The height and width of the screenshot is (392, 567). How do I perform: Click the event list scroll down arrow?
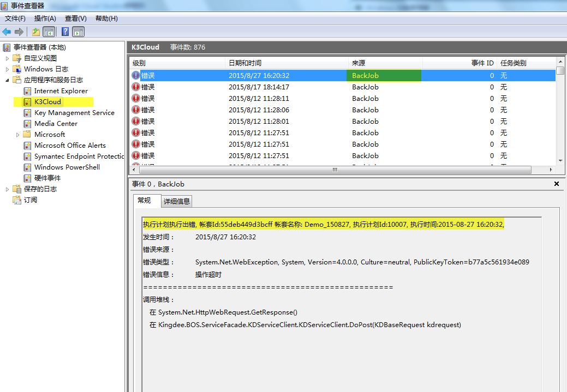coord(560,160)
